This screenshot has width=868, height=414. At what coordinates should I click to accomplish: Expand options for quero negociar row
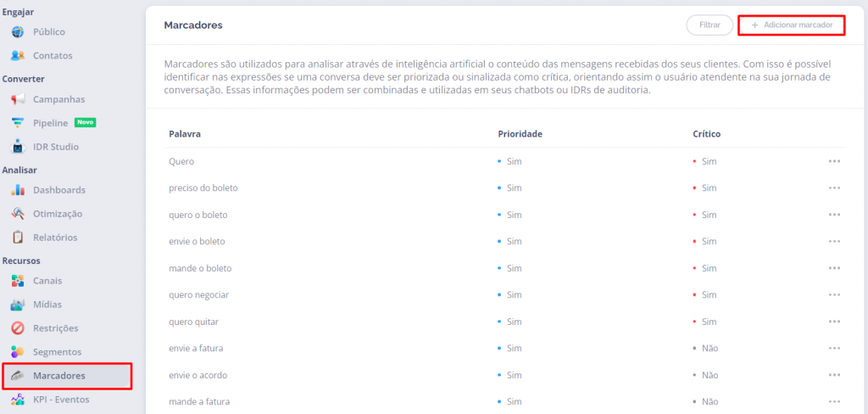point(834,295)
